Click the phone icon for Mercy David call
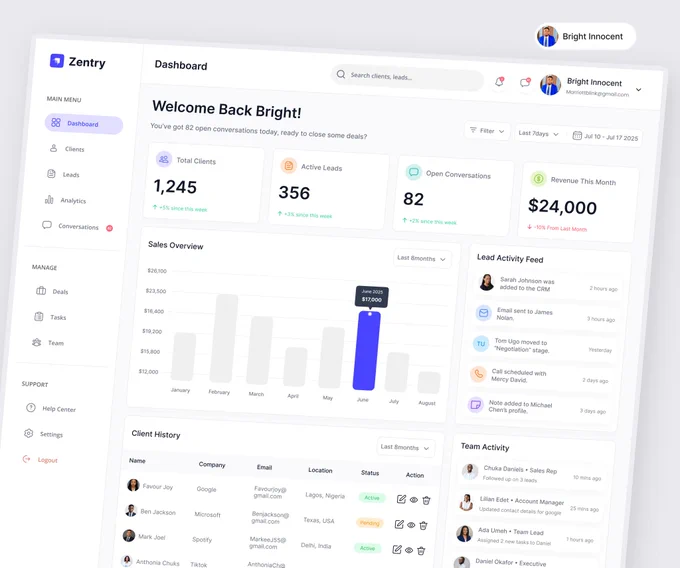Image resolution: width=680 pixels, height=568 pixels. click(478, 373)
